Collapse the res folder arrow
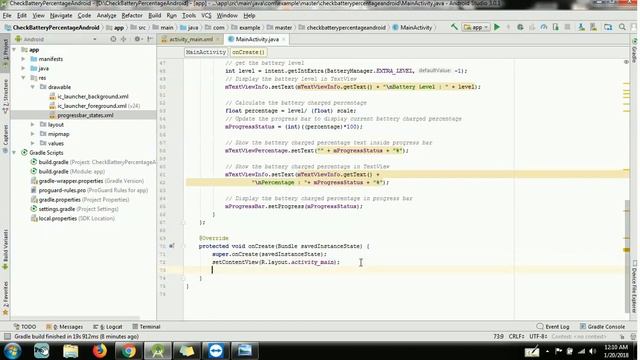Screen dimensions: 640x360 pos(23,78)
